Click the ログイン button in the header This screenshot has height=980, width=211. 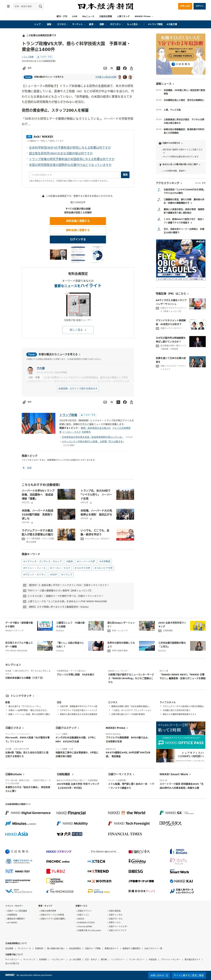200,6
